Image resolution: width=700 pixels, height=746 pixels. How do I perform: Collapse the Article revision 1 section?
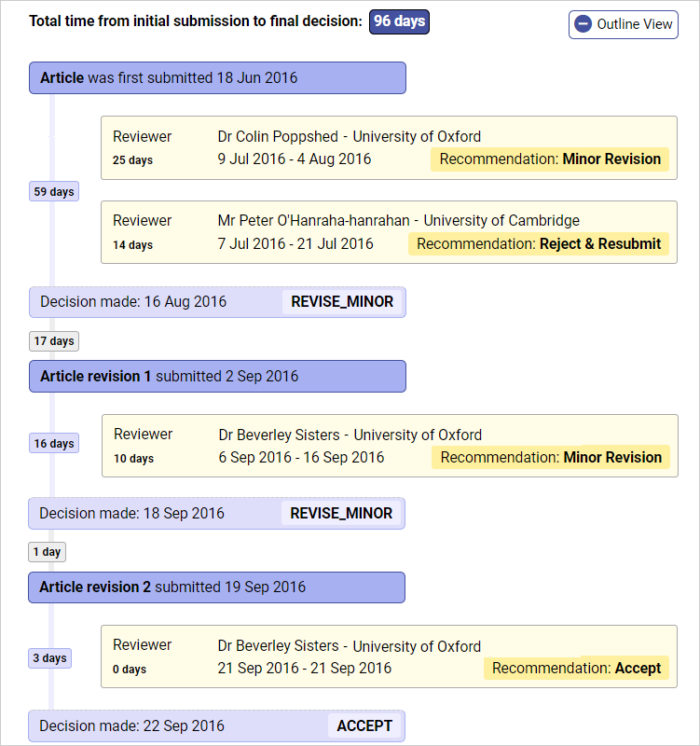point(217,377)
